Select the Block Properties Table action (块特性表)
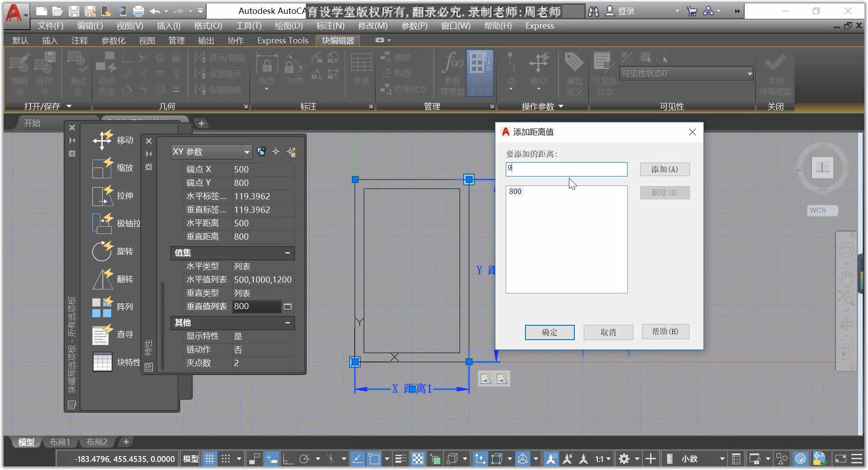 pyautogui.click(x=116, y=362)
